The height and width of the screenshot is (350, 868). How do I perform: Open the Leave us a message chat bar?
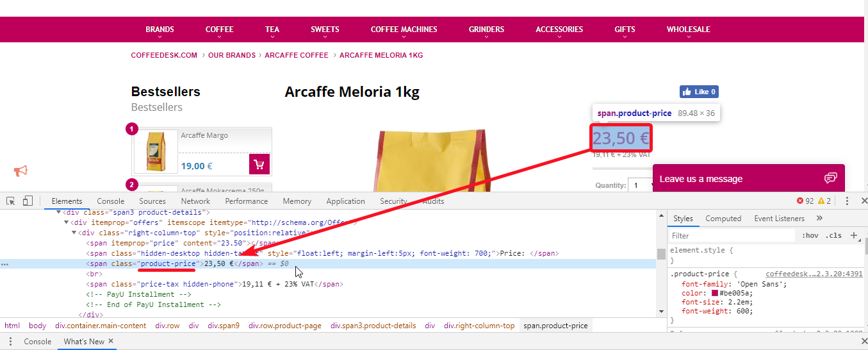click(x=749, y=178)
